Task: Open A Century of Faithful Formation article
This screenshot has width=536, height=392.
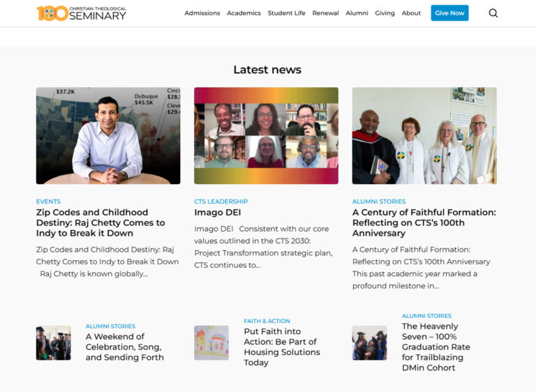Action: tap(424, 223)
